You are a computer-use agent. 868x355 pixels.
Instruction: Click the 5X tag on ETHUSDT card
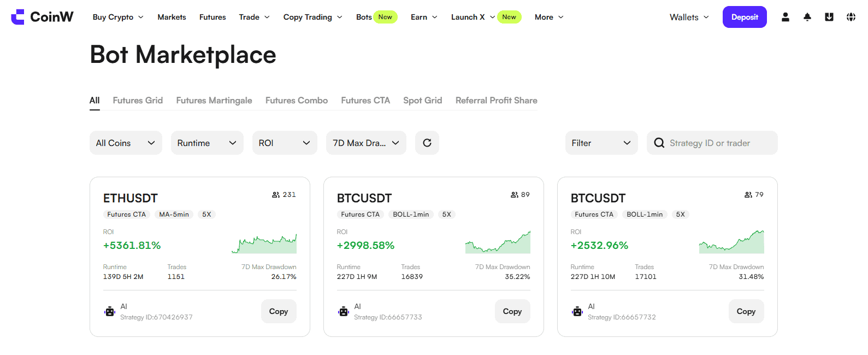[x=207, y=214]
